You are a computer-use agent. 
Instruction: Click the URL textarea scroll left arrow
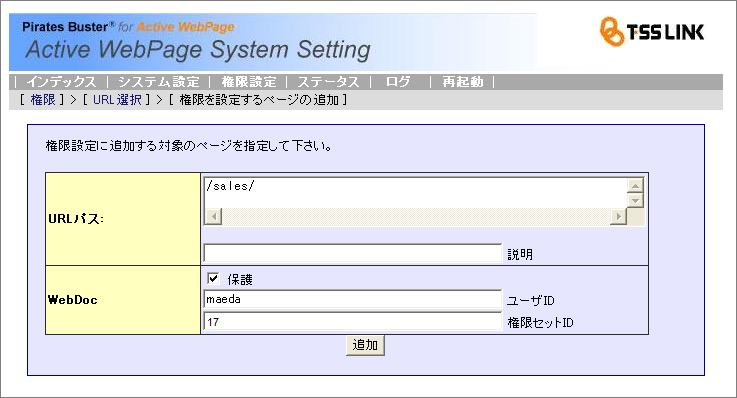(x=213, y=217)
